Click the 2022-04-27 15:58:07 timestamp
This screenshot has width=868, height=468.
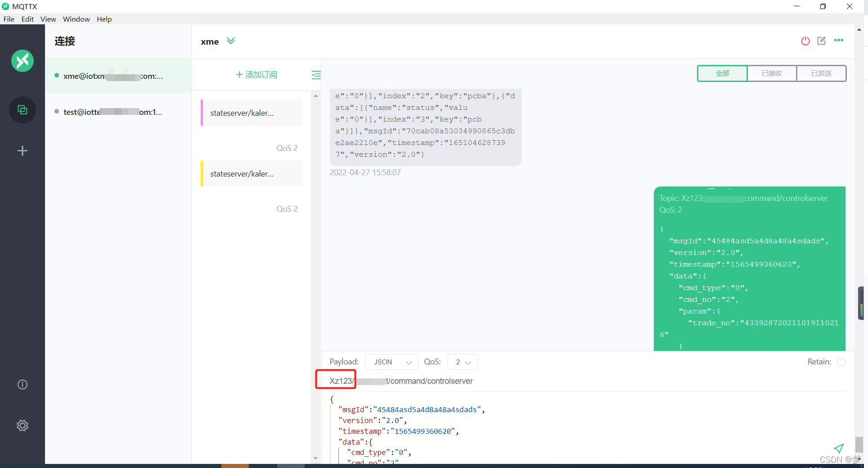[365, 173]
